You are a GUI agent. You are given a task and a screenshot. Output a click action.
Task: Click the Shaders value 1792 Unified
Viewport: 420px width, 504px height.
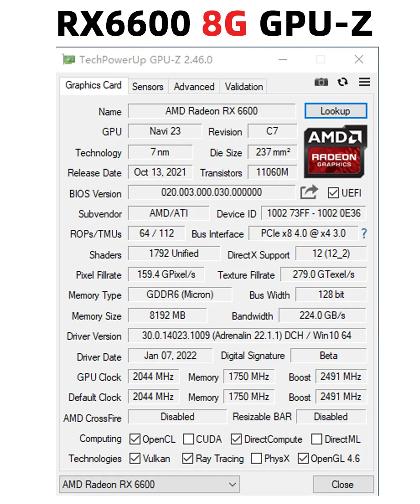(x=174, y=254)
